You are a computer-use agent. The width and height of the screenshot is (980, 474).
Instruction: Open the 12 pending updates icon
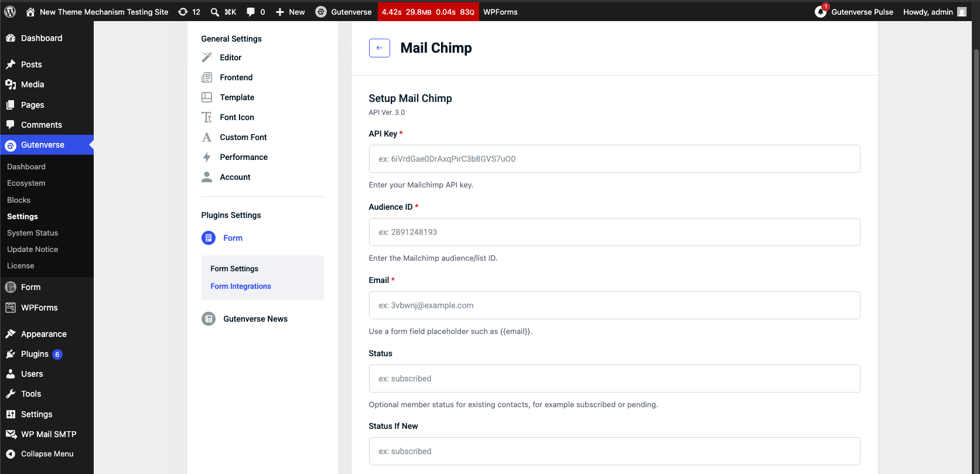[189, 12]
